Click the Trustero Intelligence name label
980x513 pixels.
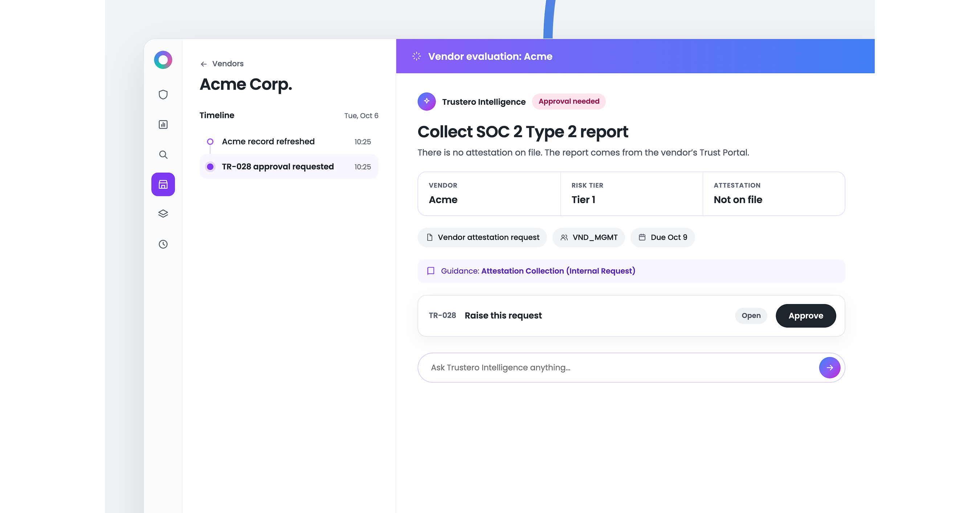[483, 102]
